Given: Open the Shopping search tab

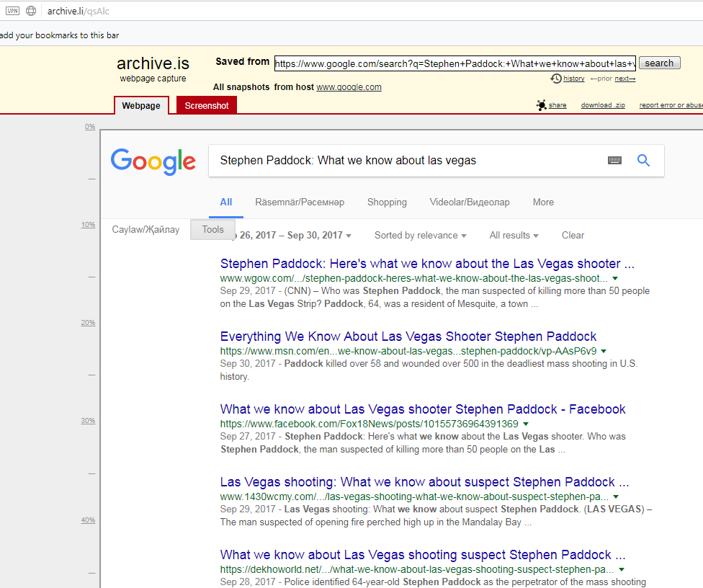Looking at the screenshot, I should [387, 202].
